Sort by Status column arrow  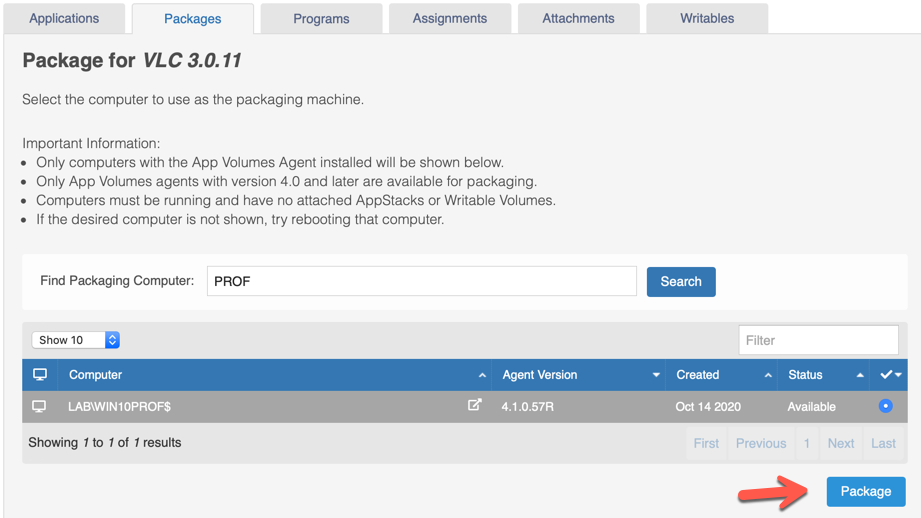[860, 376]
